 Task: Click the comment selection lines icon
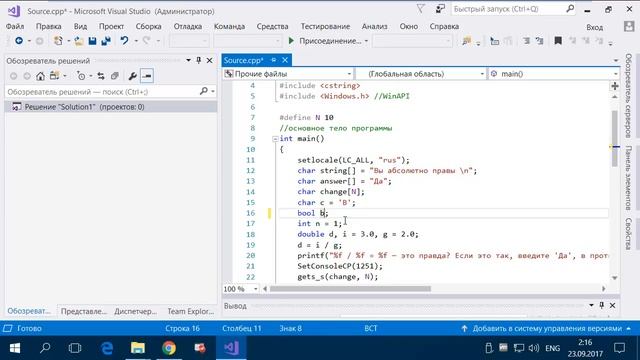pyautogui.click(x=527, y=41)
